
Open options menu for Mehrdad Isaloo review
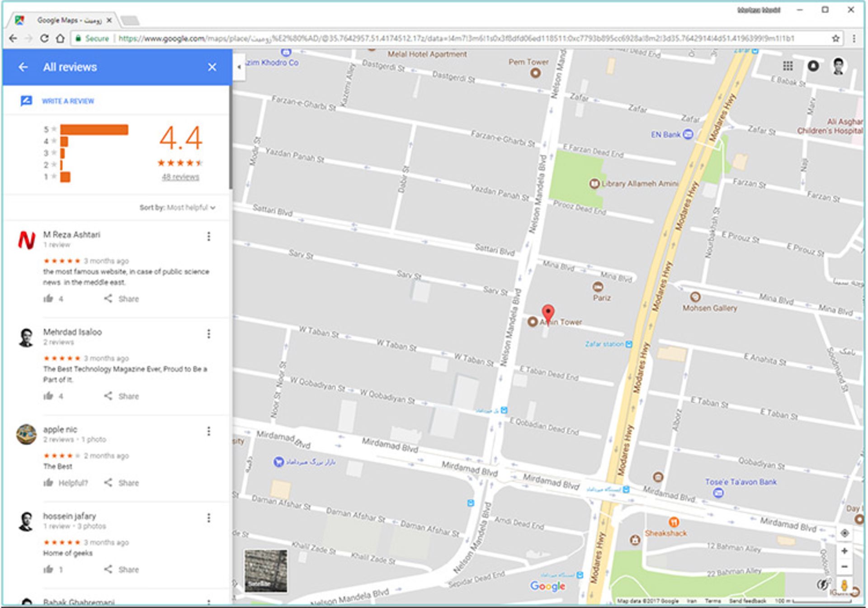[208, 334]
